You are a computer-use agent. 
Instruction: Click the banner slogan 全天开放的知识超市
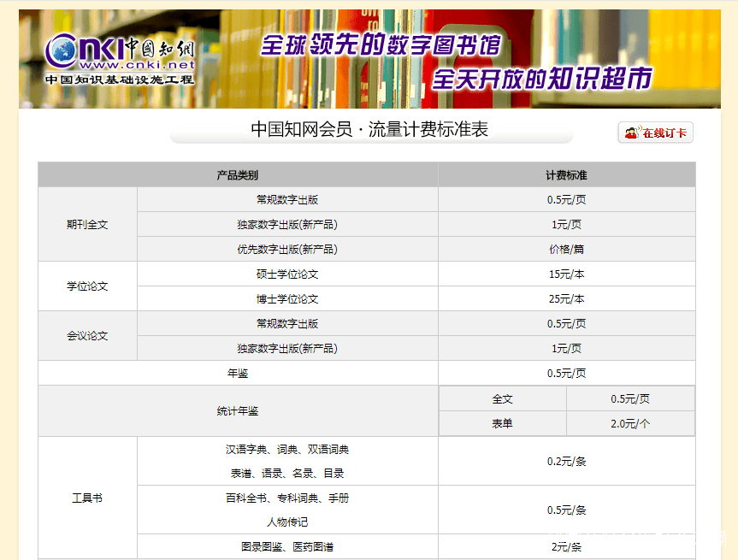tap(542, 78)
